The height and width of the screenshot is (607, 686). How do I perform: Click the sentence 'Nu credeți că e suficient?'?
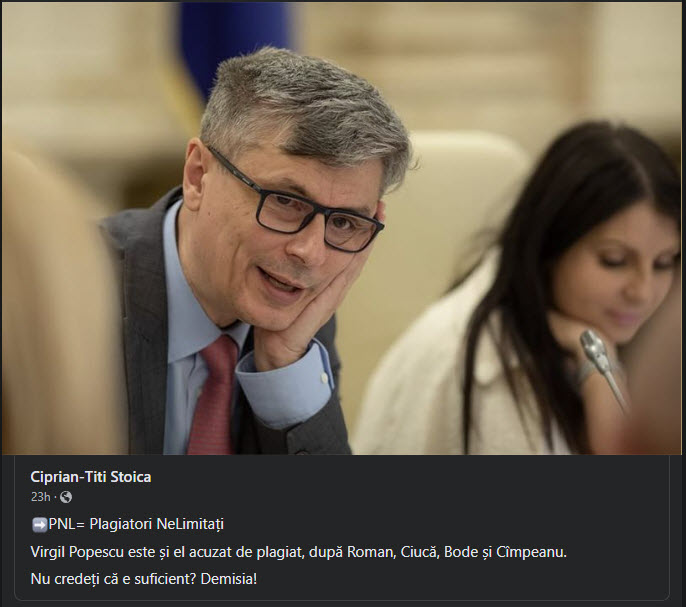pos(113,579)
